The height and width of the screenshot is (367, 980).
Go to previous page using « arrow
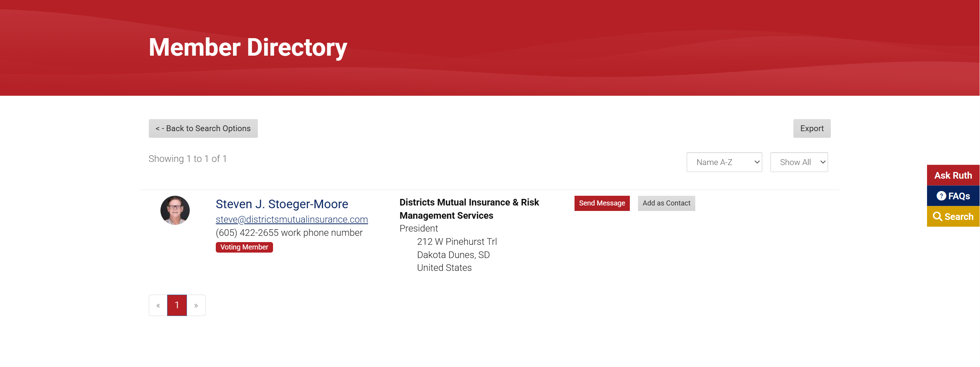point(158,305)
